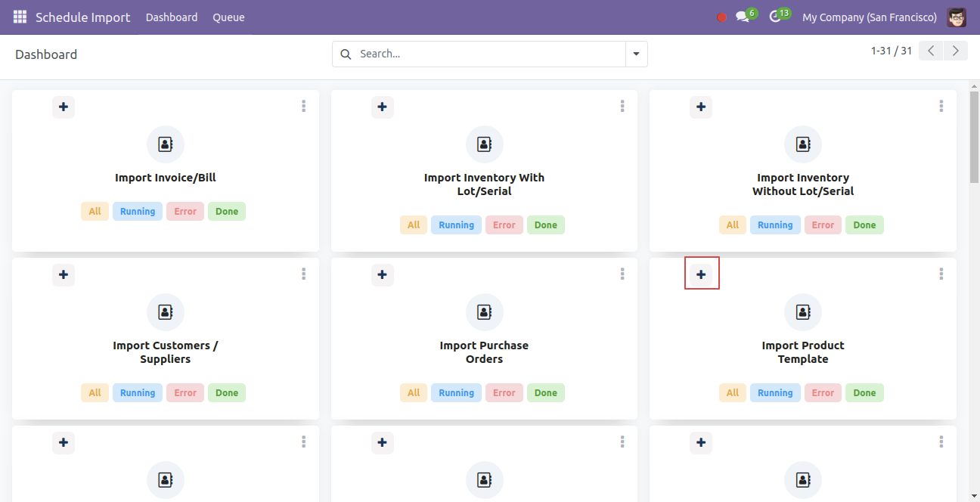Click the vertical scrollbar thumb

pyautogui.click(x=974, y=136)
